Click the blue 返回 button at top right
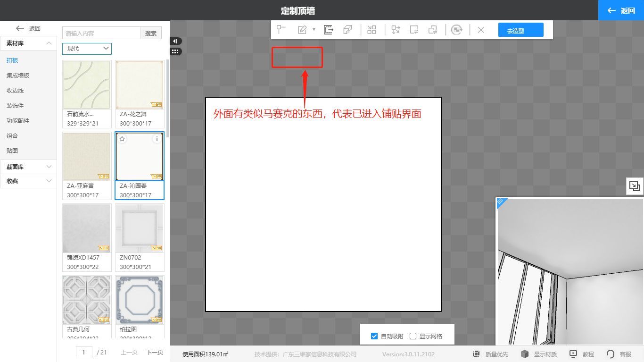Image resolution: width=644 pixels, height=362 pixels. [621, 10]
